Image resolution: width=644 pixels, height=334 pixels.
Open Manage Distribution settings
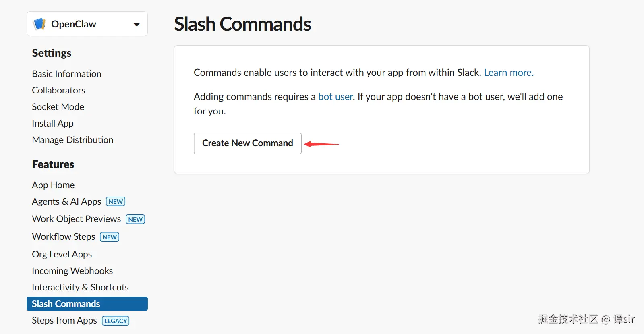tap(72, 140)
